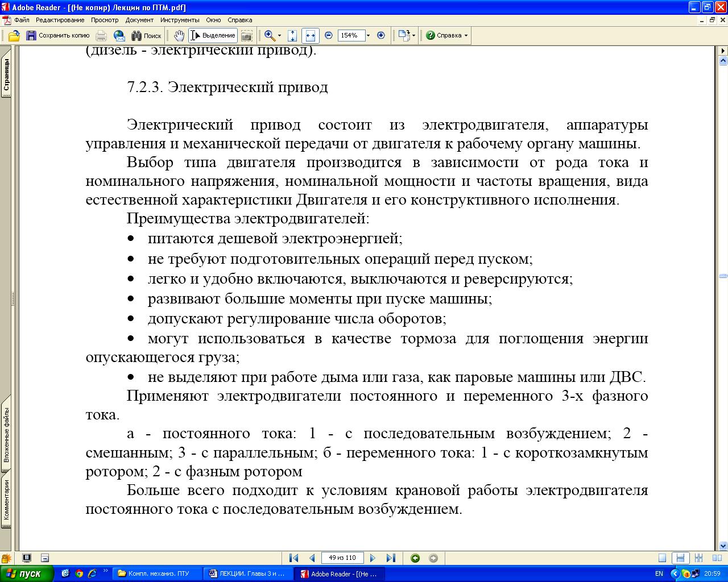Click the page number field 49 из 110
The height and width of the screenshot is (582, 728).
click(x=342, y=558)
